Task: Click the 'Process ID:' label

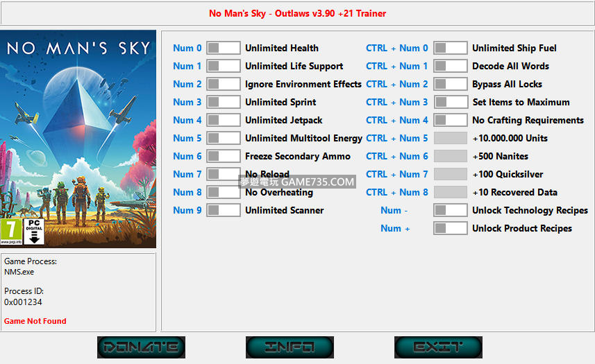Action: point(24,291)
